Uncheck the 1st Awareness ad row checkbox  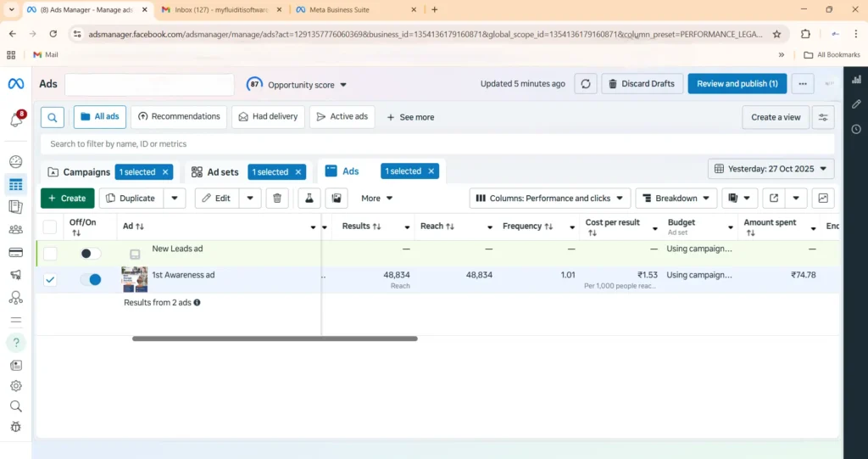[50, 280]
